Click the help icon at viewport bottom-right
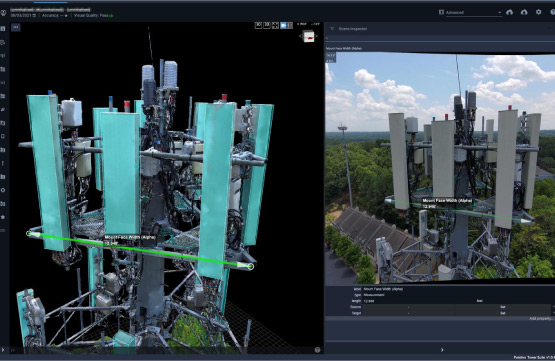 coord(317,350)
